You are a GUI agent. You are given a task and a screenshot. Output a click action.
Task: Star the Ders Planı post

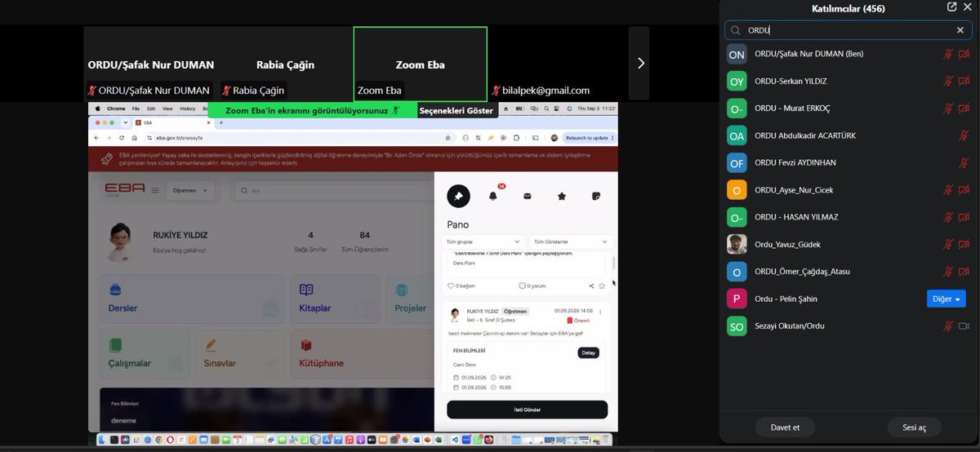coord(602,286)
